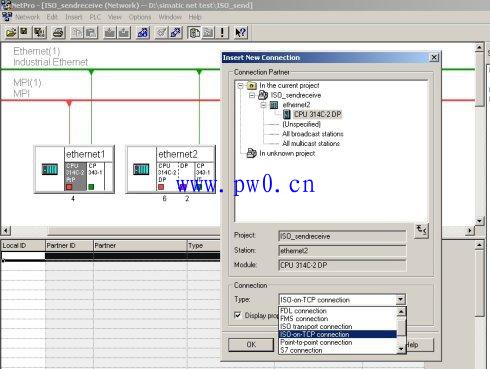Click the OK button
Image resolution: width=490 pixels, height=369 pixels.
pos(251,345)
